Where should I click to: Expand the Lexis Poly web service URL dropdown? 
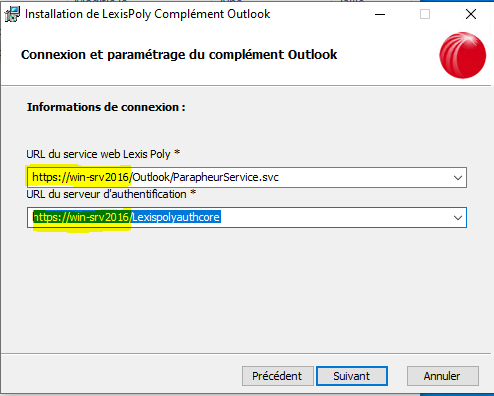click(x=458, y=178)
